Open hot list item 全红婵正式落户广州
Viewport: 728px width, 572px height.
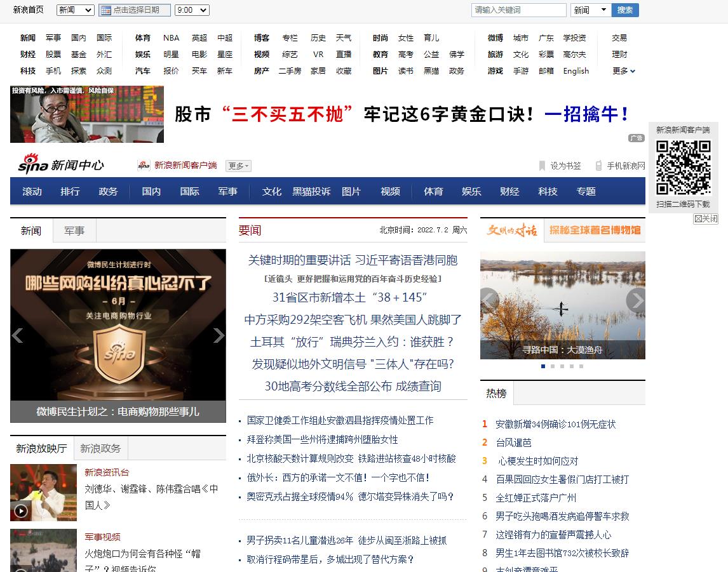[536, 498]
